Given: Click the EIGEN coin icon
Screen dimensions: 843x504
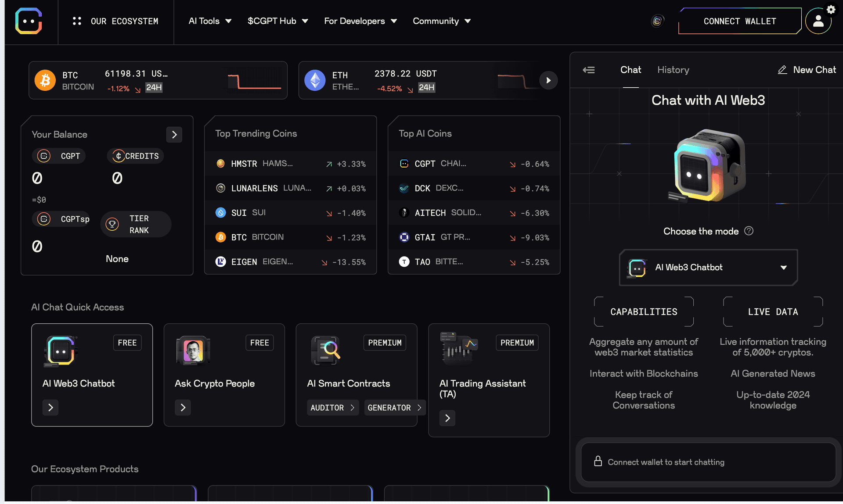Looking at the screenshot, I should (221, 262).
